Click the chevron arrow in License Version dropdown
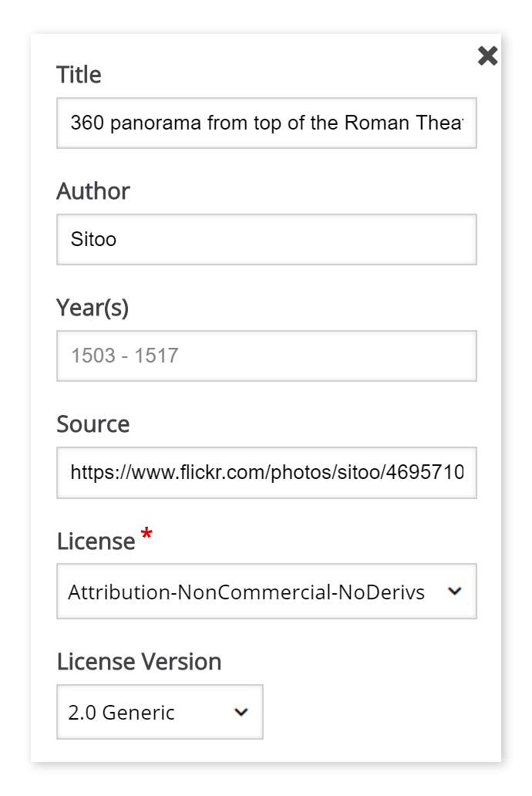Image resolution: width=532 pixels, height=796 pixels. point(241,712)
